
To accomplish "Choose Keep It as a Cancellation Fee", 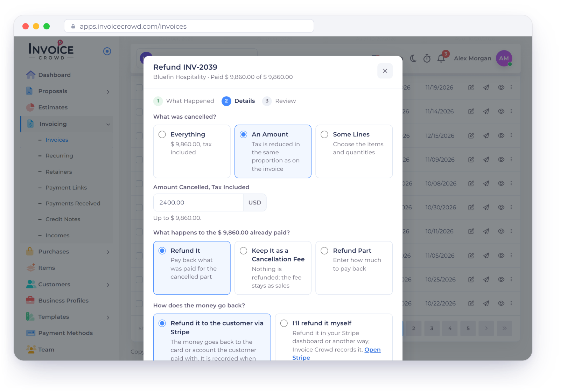I will pos(273,268).
